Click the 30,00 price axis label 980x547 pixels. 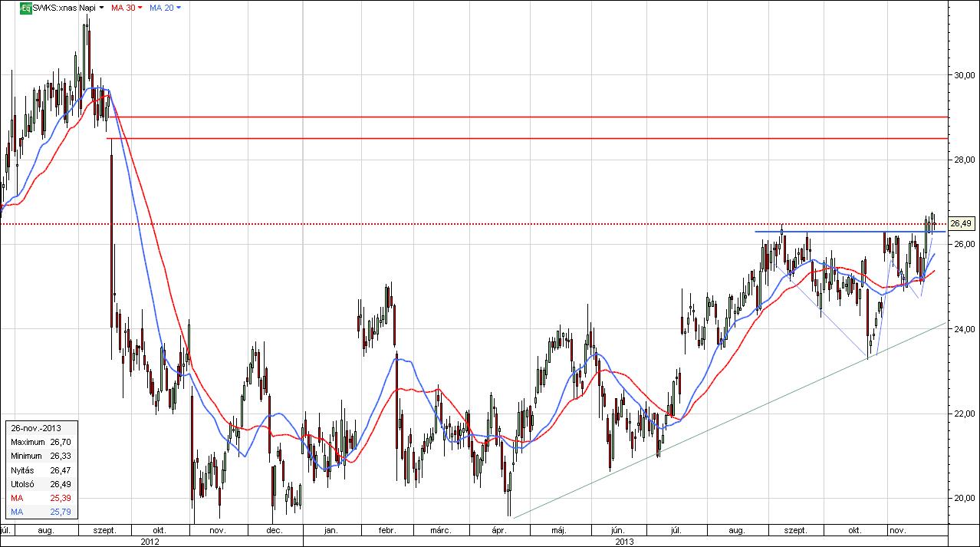tap(964, 75)
